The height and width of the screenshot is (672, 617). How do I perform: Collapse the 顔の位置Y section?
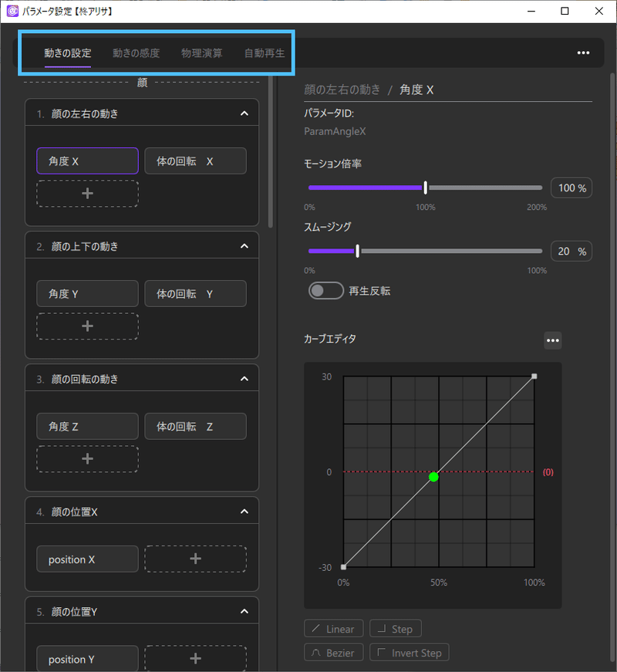tap(244, 612)
